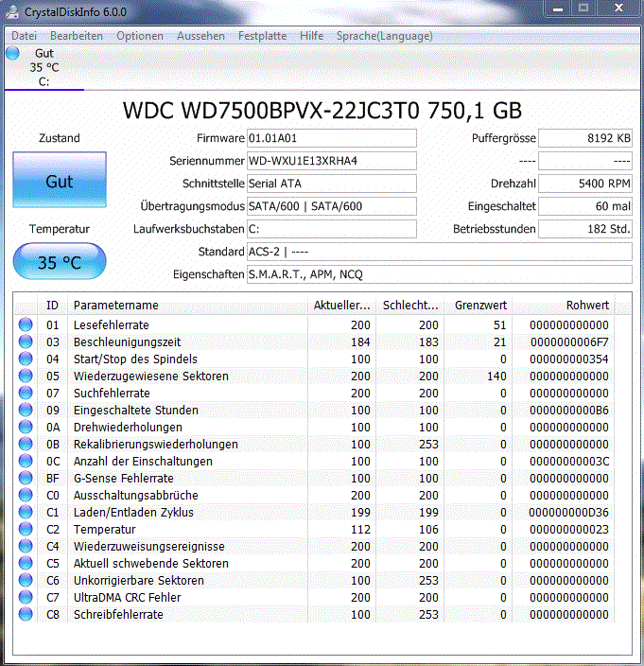The height and width of the screenshot is (666, 644).
Task: Click the Schnittstelle field Serial ATA
Action: pyautogui.click(x=332, y=184)
